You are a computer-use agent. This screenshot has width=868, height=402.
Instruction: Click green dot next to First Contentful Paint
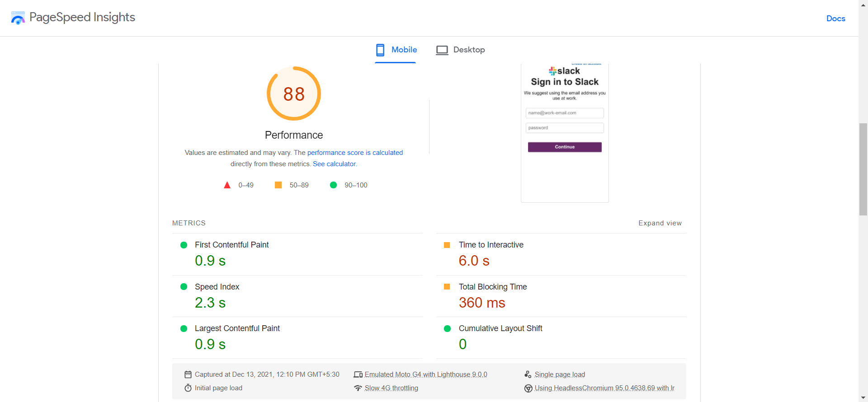(x=184, y=245)
